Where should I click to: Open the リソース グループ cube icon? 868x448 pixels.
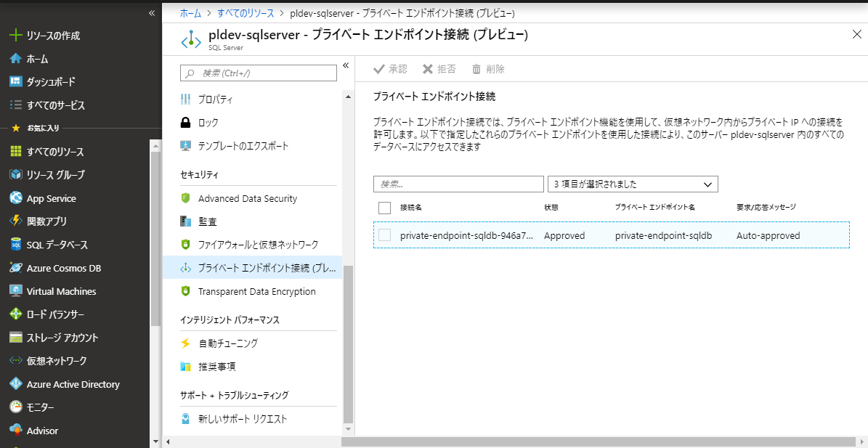click(15, 175)
